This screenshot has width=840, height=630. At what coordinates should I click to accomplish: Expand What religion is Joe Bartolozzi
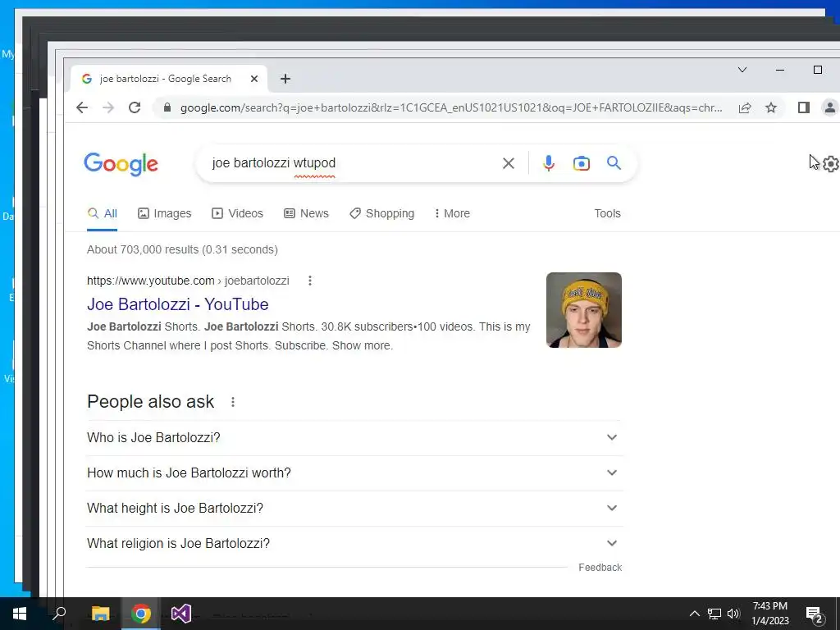pos(354,544)
